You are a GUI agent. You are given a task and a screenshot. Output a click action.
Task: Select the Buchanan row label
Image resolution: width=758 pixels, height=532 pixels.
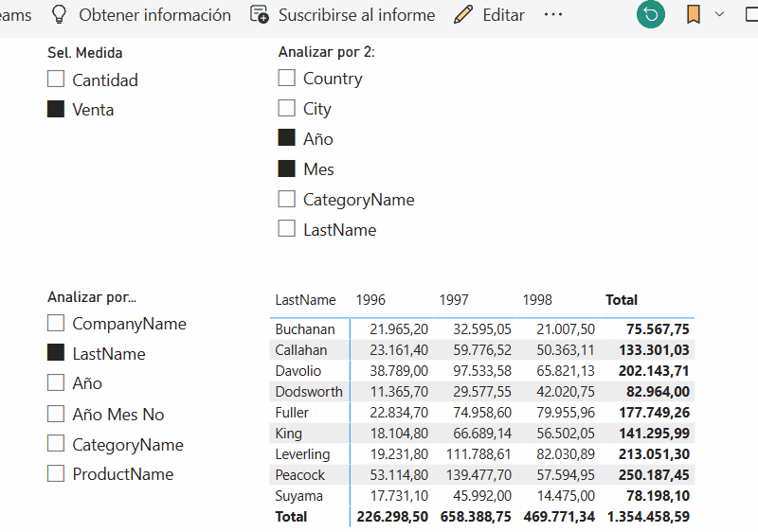click(x=305, y=329)
